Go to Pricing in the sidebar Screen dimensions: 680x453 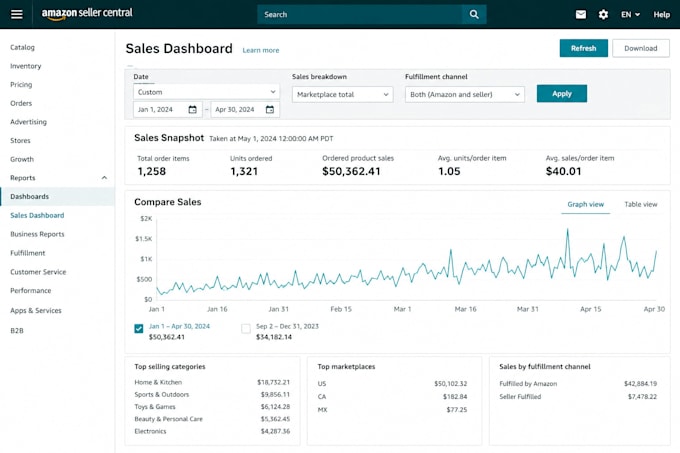pos(21,85)
